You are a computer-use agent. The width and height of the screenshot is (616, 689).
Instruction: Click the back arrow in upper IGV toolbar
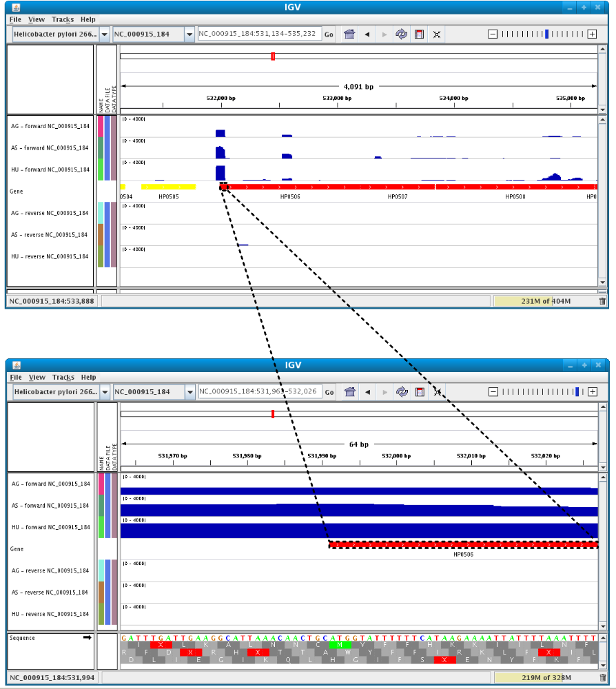[367, 34]
